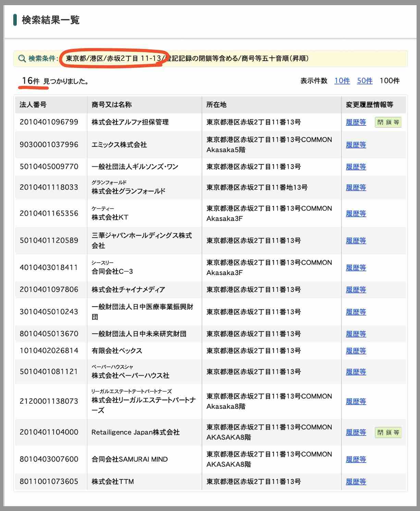This screenshot has height=511, width=420.
Task: Open 履歴等 for 株式会社TTM
Action: (x=356, y=482)
